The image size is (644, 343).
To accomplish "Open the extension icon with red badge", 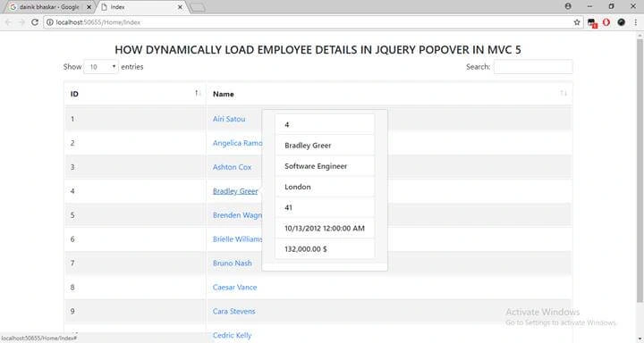I will [592, 23].
